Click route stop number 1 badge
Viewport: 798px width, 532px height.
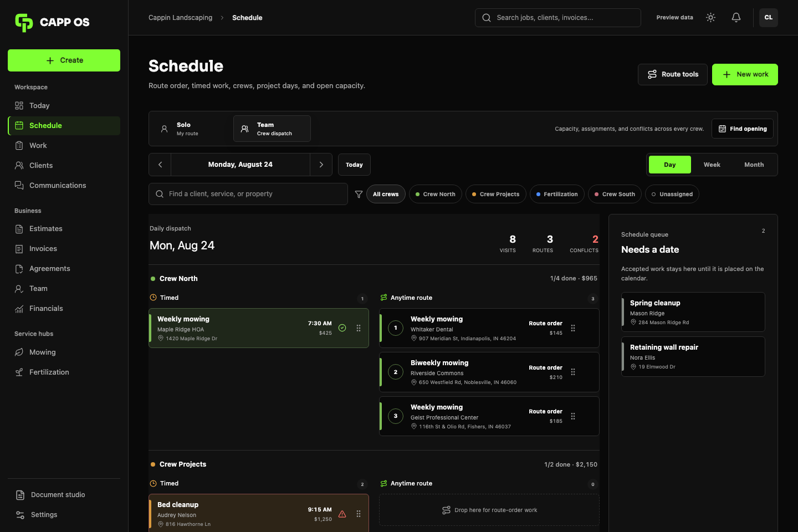(x=396, y=328)
